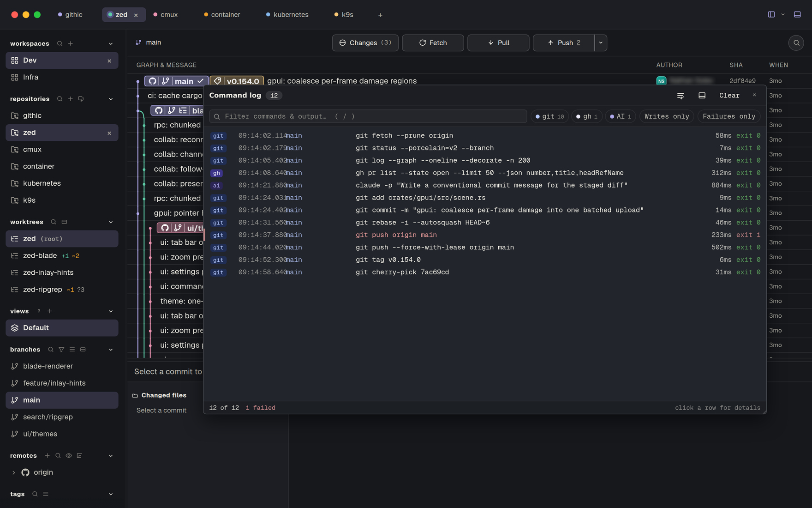Search worktrees with magnifier icon
The image size is (812, 508).
(54, 222)
